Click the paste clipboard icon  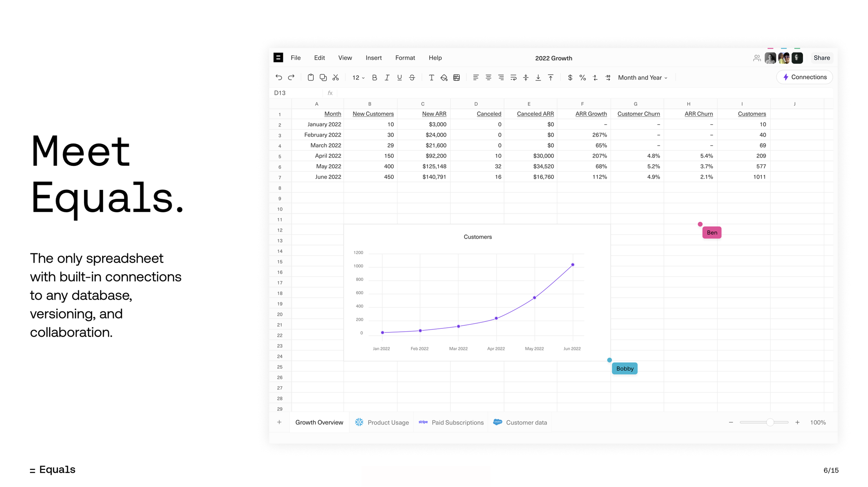coord(311,77)
